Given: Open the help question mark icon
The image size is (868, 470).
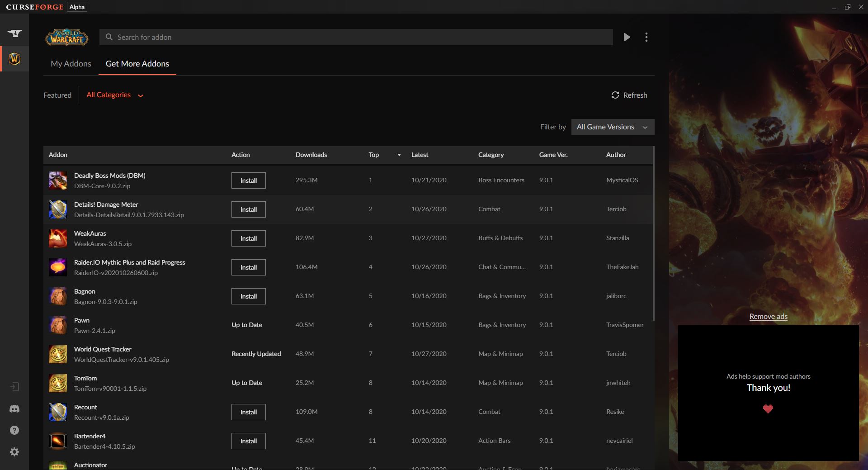Looking at the screenshot, I should tap(14, 430).
